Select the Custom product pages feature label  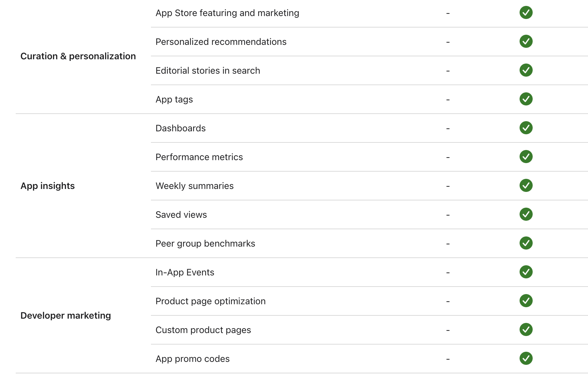click(203, 330)
